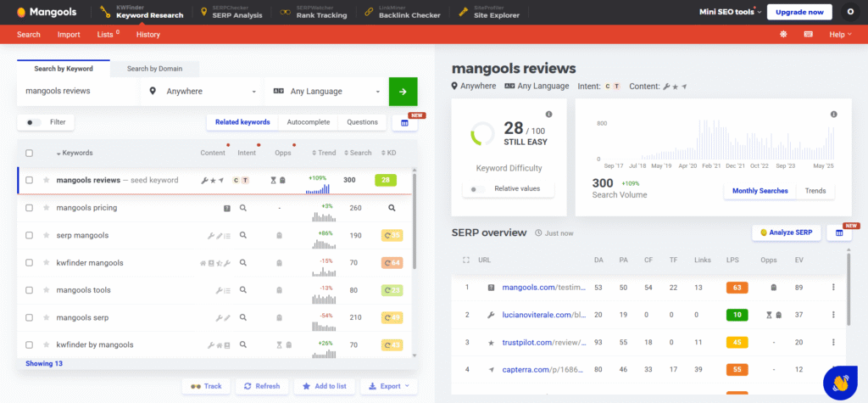Star the mangools pricing keyword

[47, 208]
